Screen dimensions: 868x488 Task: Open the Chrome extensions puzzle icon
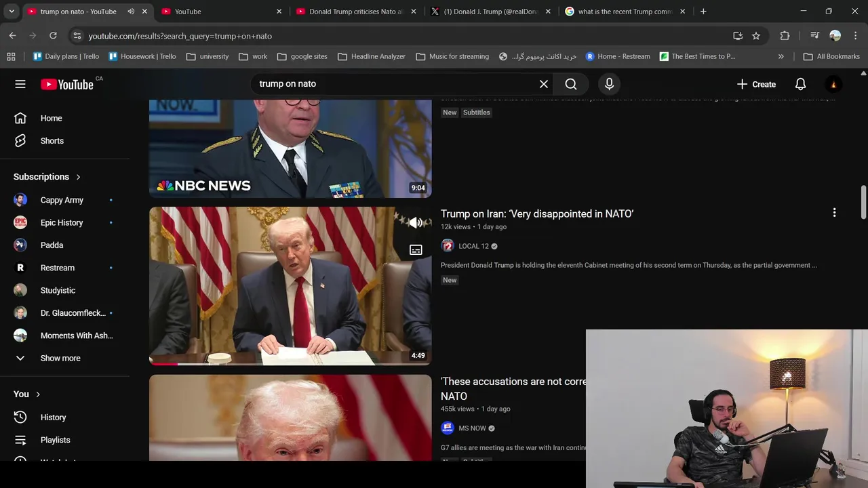[785, 35]
